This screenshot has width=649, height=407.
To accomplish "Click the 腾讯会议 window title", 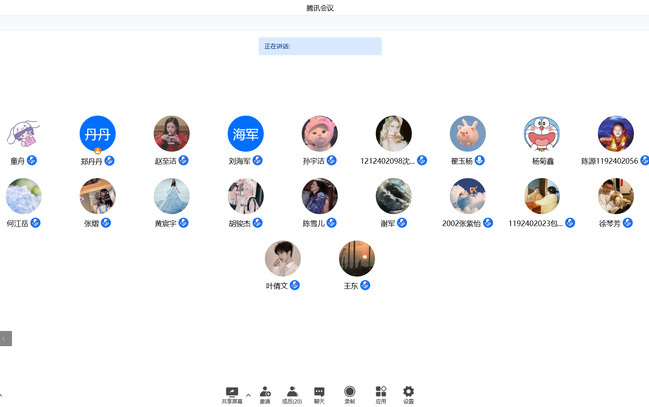I will point(320,8).
